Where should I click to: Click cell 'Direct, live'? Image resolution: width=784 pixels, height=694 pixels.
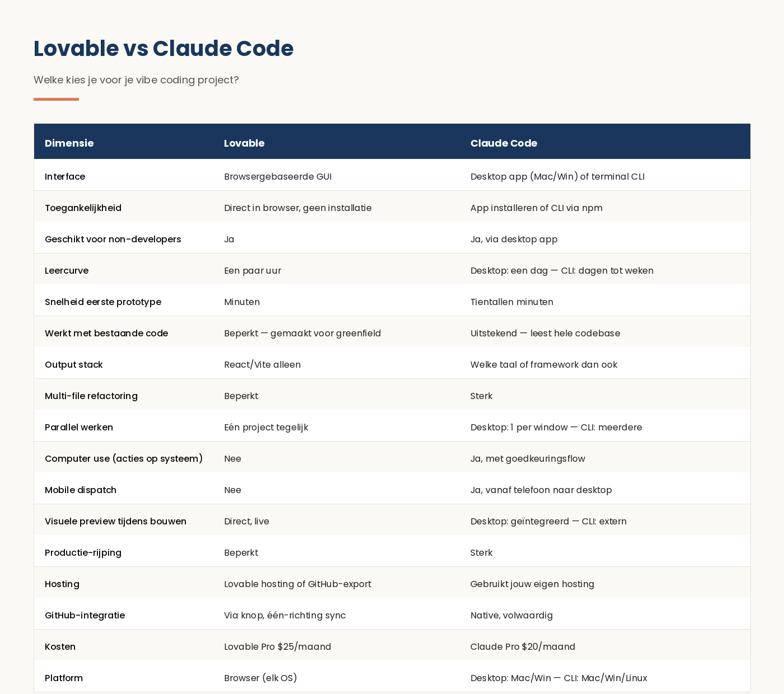coord(246,522)
